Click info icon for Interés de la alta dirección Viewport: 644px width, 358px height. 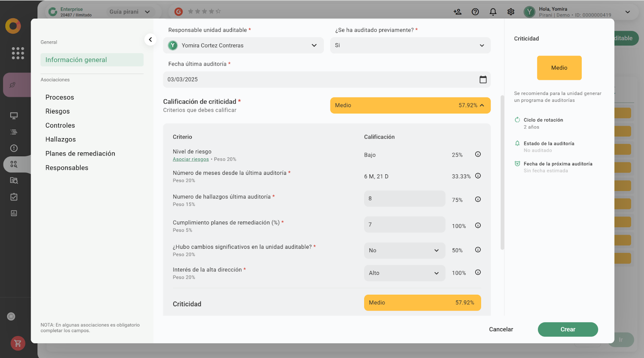click(478, 273)
